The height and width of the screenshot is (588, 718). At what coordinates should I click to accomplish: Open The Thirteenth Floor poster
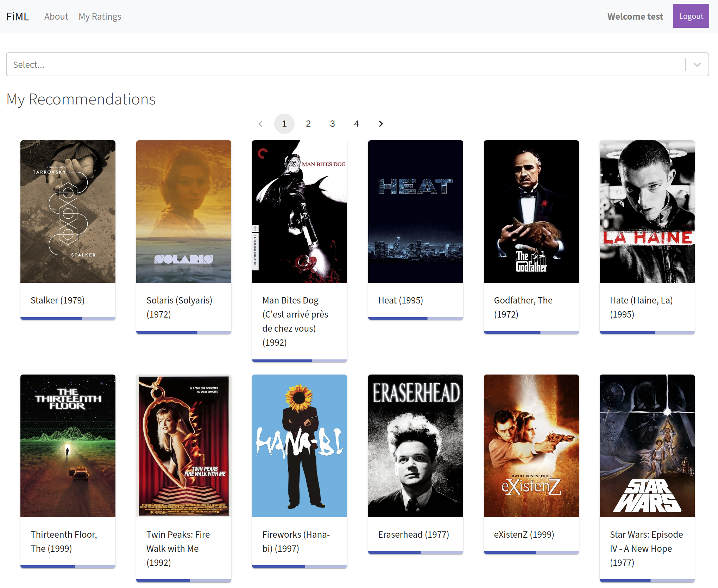pos(68,446)
